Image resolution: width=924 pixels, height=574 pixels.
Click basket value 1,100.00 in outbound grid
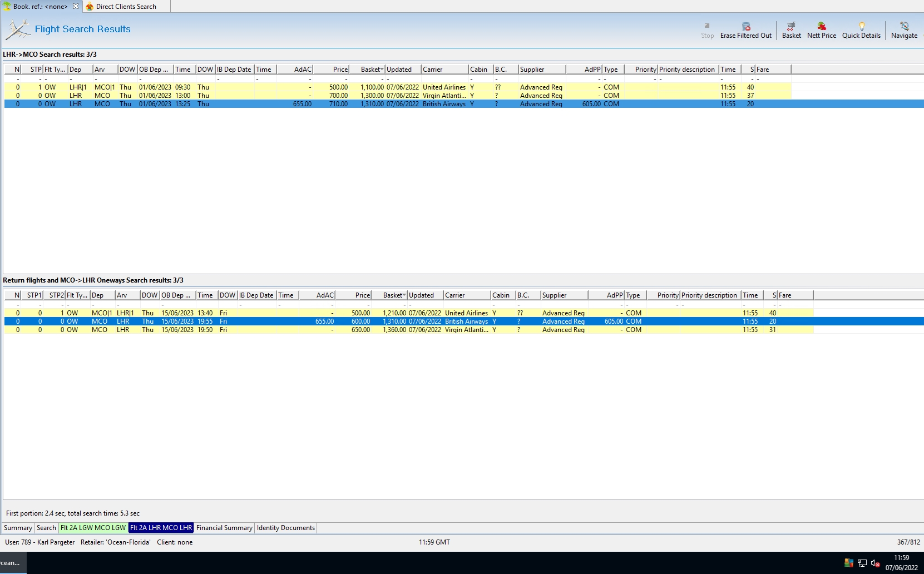(372, 87)
